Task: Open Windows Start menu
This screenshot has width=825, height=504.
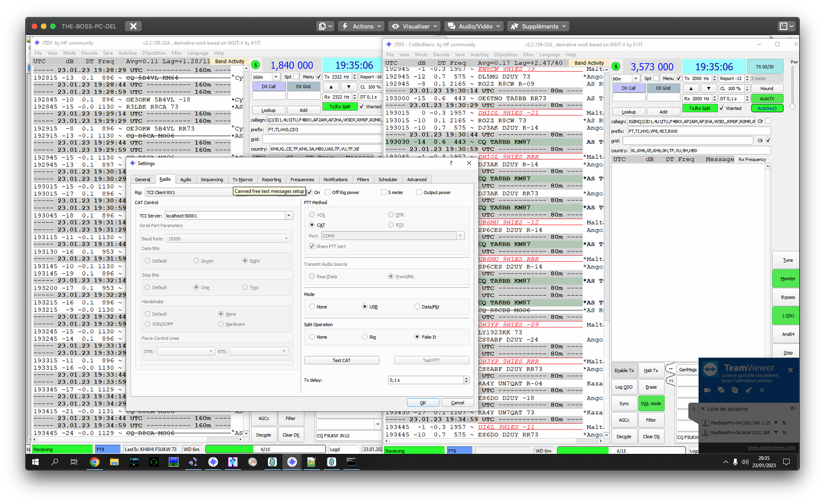Action: tap(35, 462)
